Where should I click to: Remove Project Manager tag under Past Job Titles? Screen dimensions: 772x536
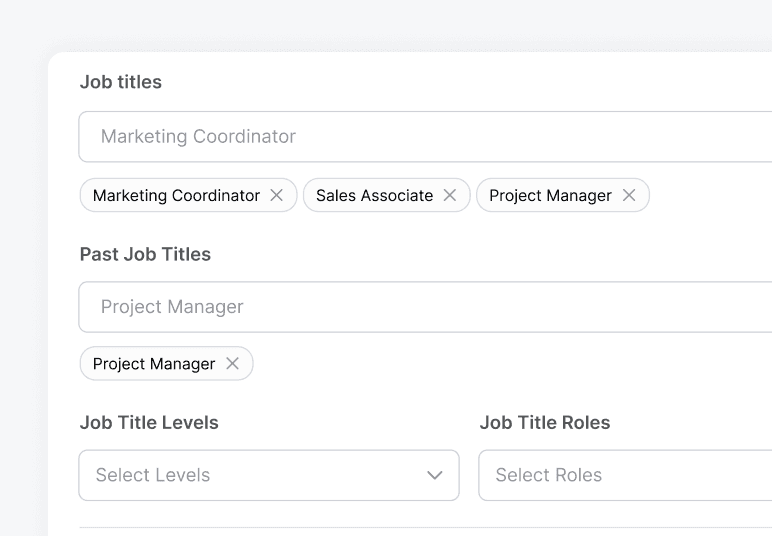click(x=232, y=364)
